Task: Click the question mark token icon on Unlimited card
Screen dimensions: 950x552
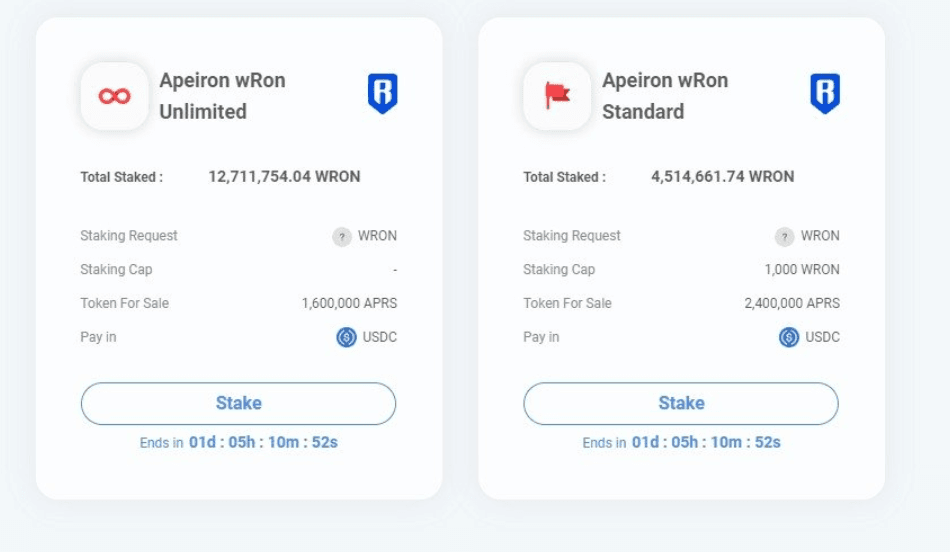Action: click(x=342, y=236)
